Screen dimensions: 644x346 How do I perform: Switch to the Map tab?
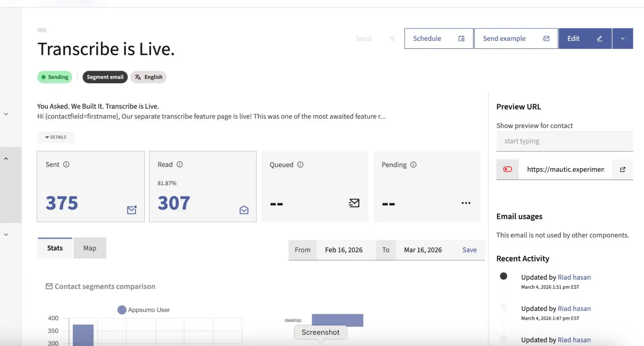point(89,248)
